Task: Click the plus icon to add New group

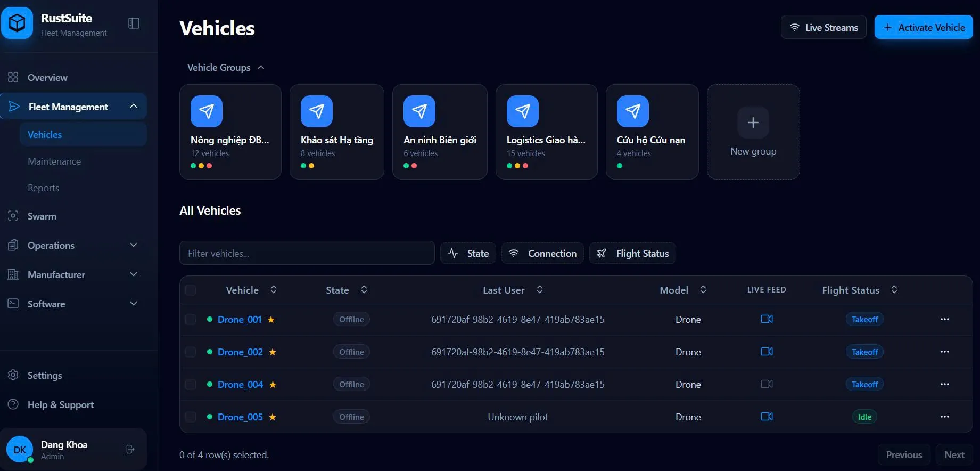Action: pos(753,123)
